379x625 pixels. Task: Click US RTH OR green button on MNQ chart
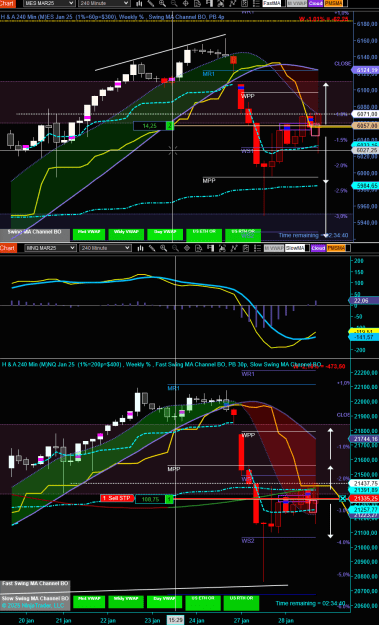242,603
